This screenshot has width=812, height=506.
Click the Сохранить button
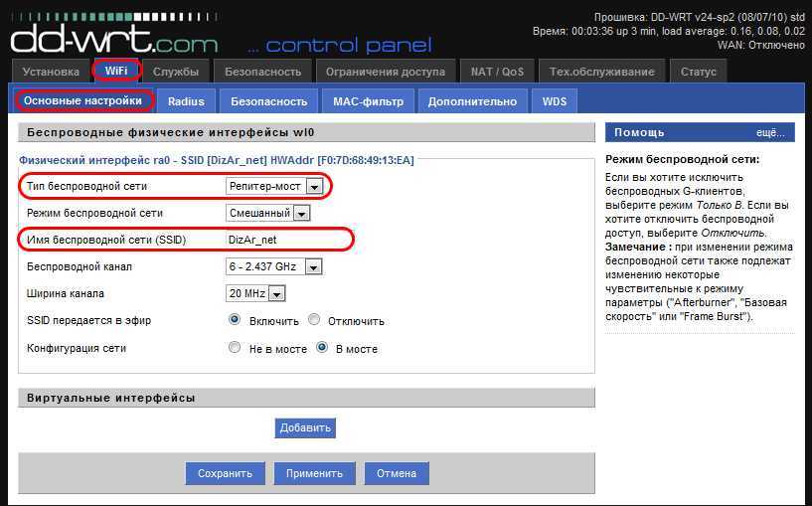click(x=225, y=474)
